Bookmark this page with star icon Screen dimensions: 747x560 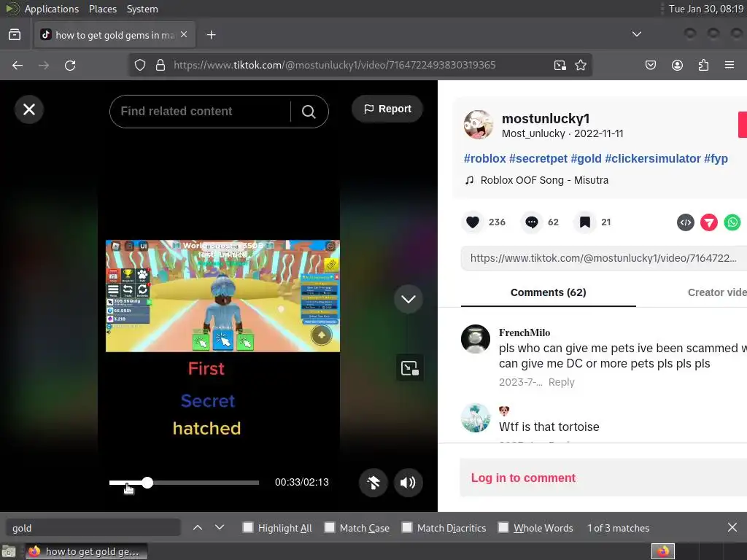(x=580, y=65)
